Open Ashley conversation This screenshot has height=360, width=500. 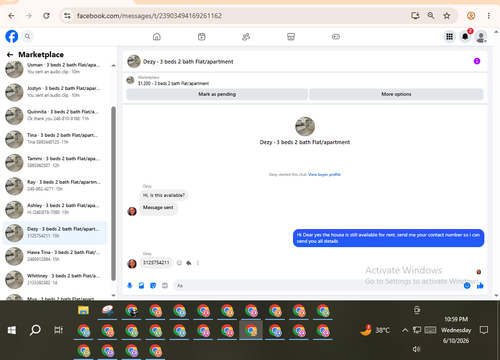pyautogui.click(x=55, y=209)
